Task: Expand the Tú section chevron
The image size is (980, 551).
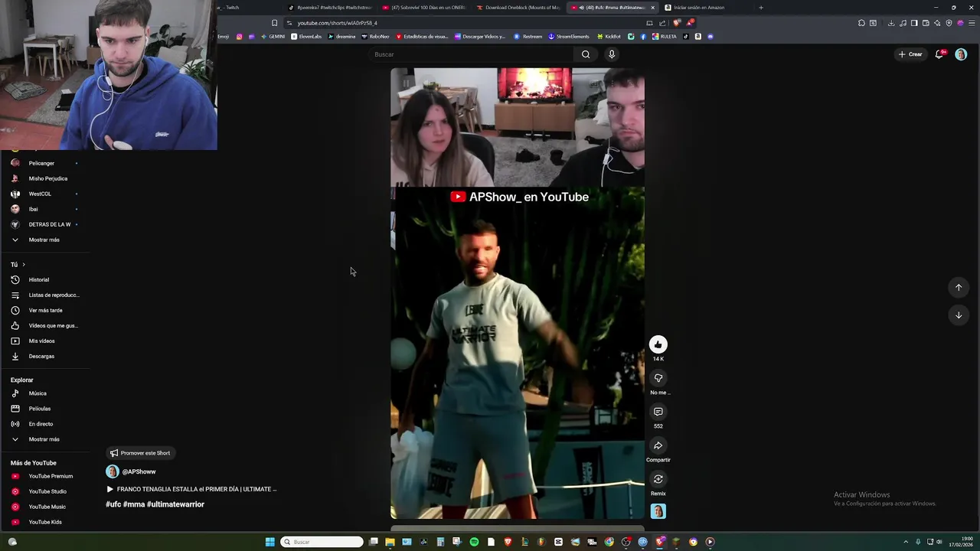Action: [x=23, y=264]
